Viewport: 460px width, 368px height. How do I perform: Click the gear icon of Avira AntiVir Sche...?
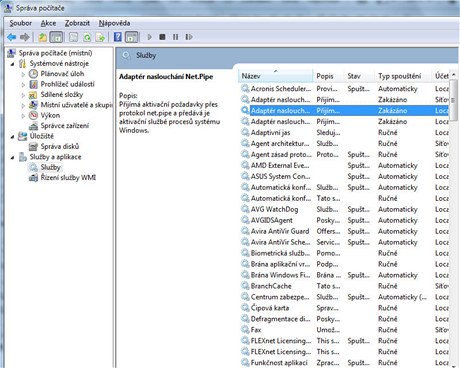[245, 242]
